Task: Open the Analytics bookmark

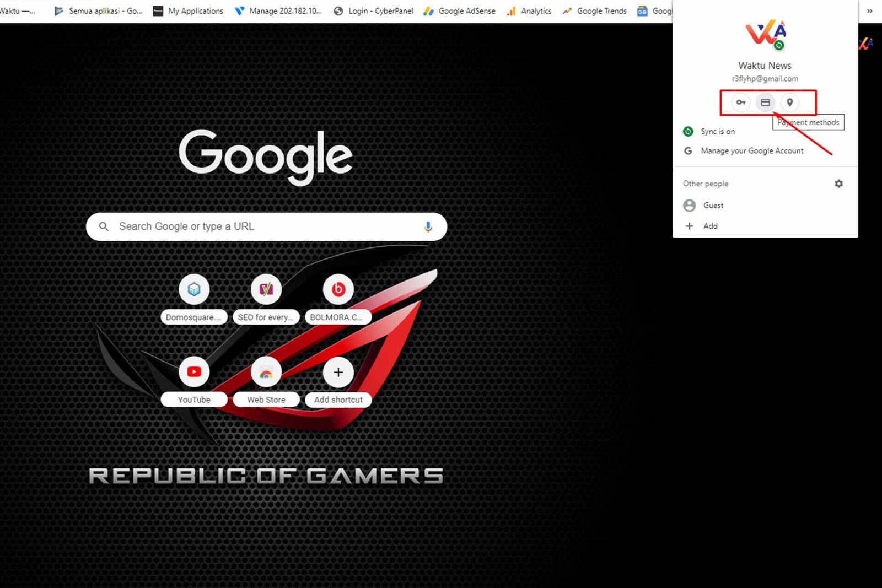Action: 529,10
